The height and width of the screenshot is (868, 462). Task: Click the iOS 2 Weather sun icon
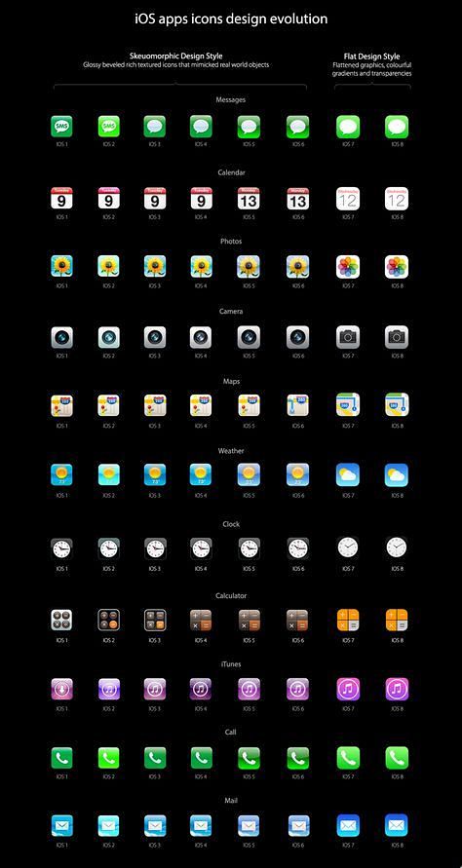109,475
